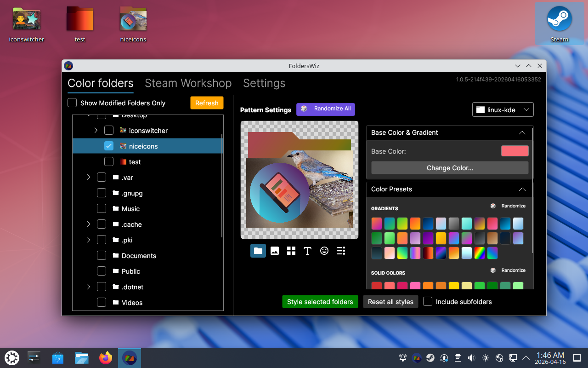Click the Randomize icon next to Gradients

tap(493, 206)
